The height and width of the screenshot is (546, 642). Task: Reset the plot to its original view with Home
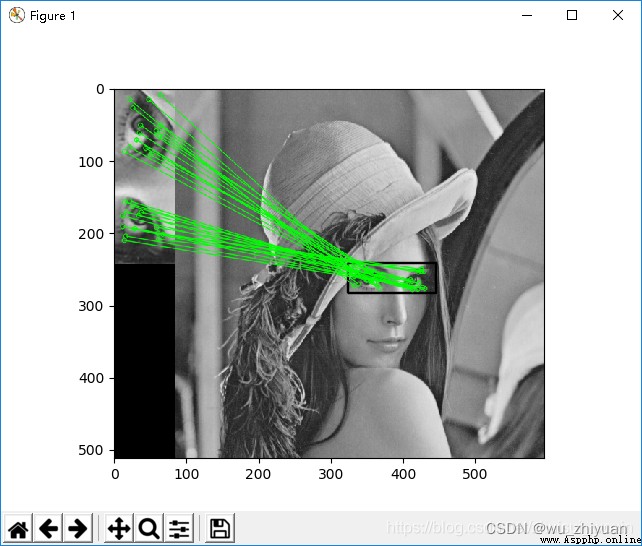pyautogui.click(x=18, y=528)
